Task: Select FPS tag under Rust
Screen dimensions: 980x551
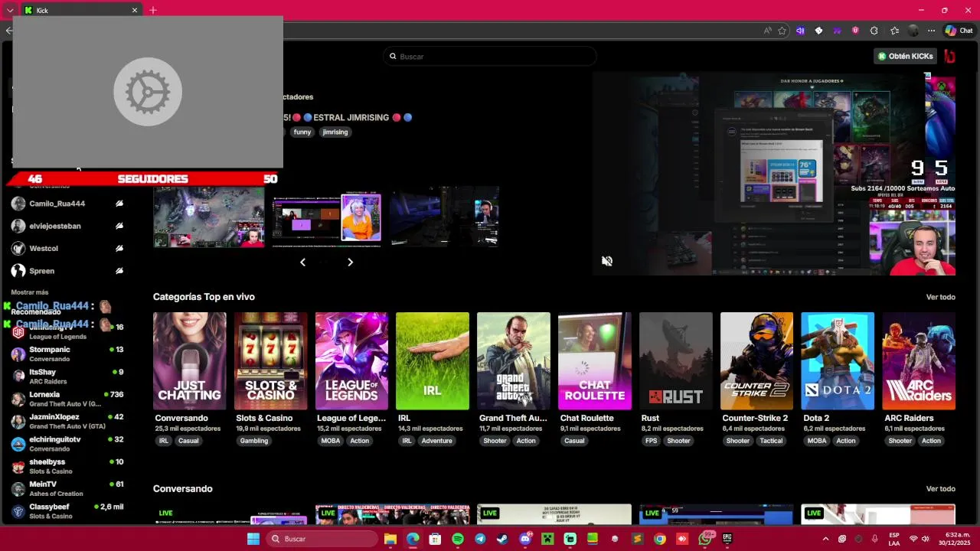Action: 652,441
